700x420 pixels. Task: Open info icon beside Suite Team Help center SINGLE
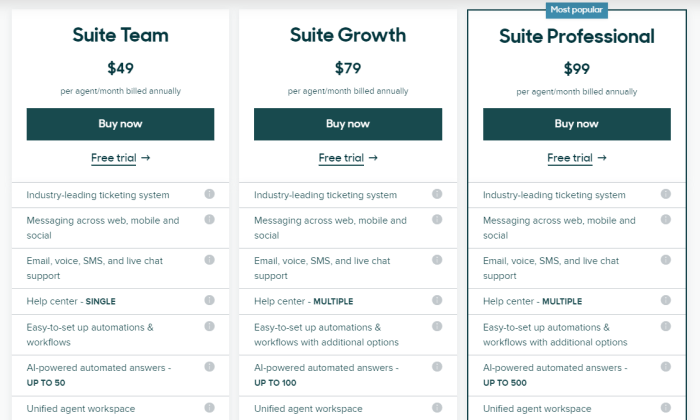209,300
